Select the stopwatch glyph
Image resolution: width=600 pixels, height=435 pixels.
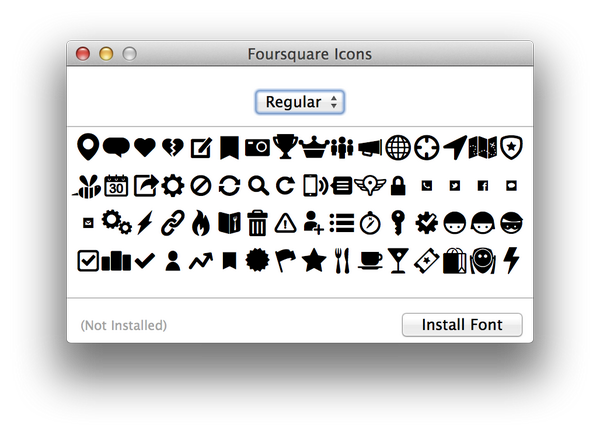[370, 223]
